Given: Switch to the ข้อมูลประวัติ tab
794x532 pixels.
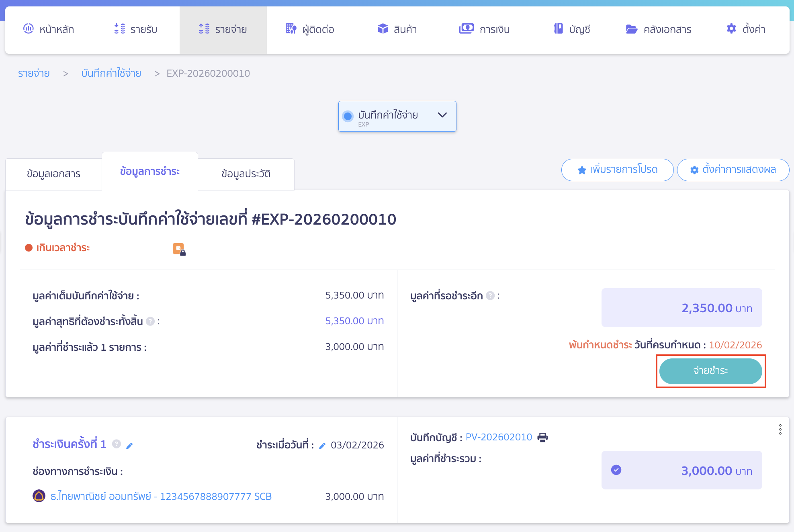Looking at the screenshot, I should pyautogui.click(x=246, y=174).
